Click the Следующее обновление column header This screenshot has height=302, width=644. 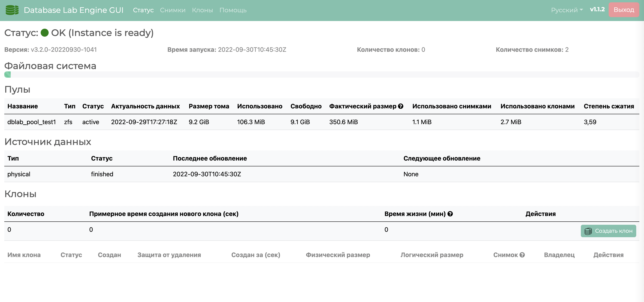[442, 158]
